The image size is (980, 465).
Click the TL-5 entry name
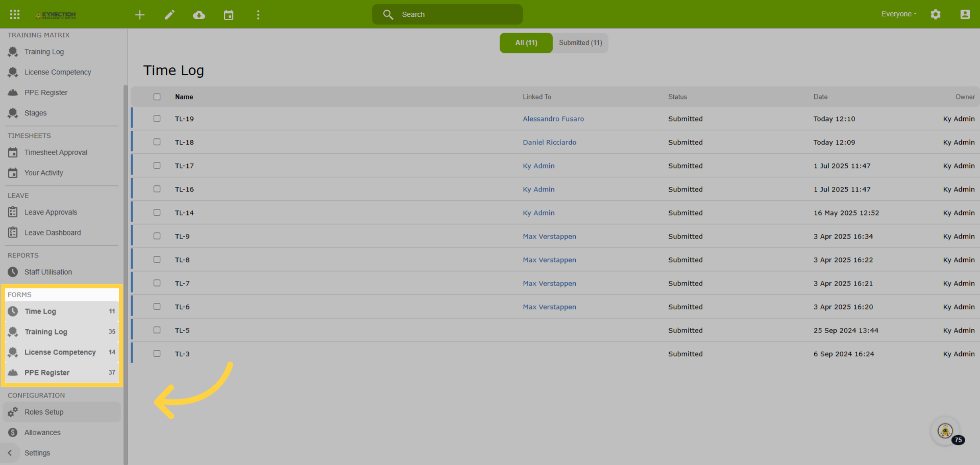point(182,331)
